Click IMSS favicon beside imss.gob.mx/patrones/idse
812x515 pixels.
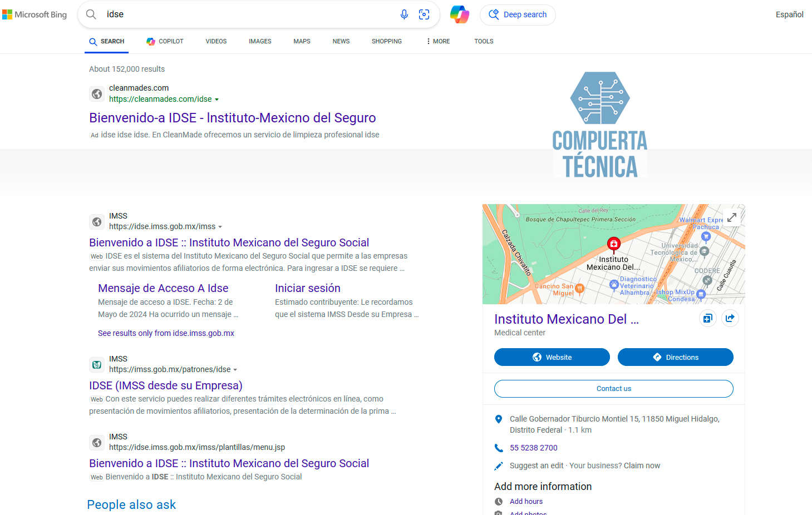coord(97,365)
